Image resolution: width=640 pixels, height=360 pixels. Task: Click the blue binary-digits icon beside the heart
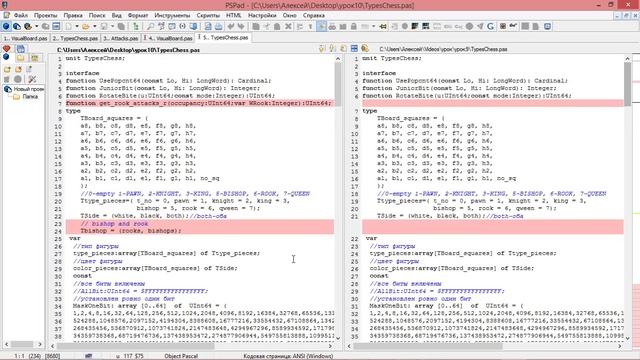[20, 49]
